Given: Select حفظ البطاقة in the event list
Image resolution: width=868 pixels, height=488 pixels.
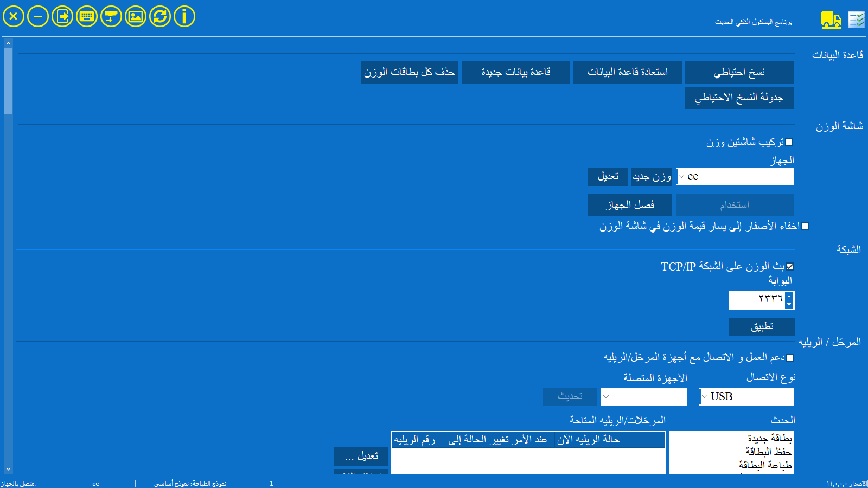Looking at the screenshot, I should tap(768, 452).
